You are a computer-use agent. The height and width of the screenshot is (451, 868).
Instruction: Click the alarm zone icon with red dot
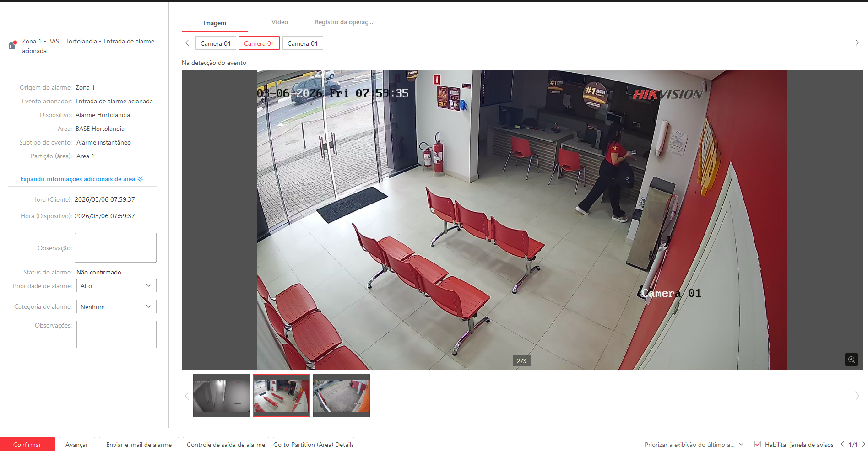pos(12,45)
